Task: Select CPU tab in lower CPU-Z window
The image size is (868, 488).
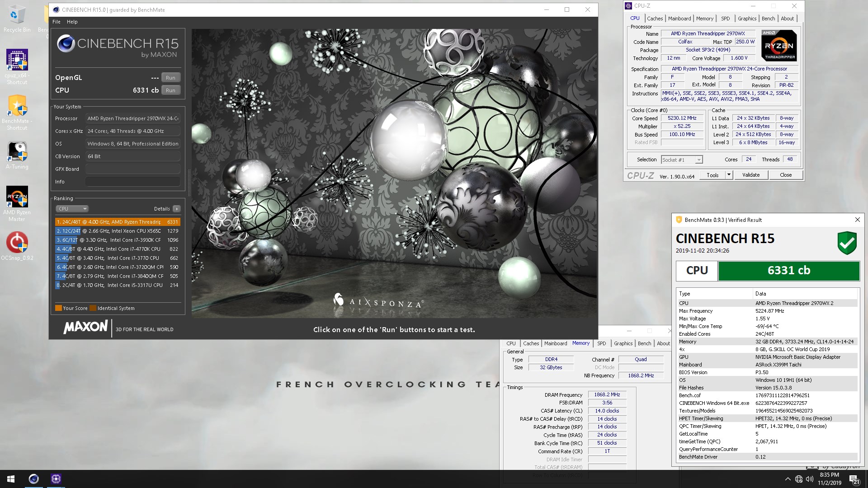Action: point(511,343)
